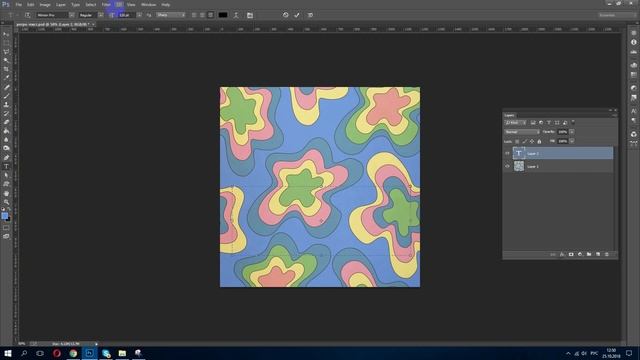This screenshot has height=360, width=640.
Task: Select the Eraser tool
Action: coord(6,122)
